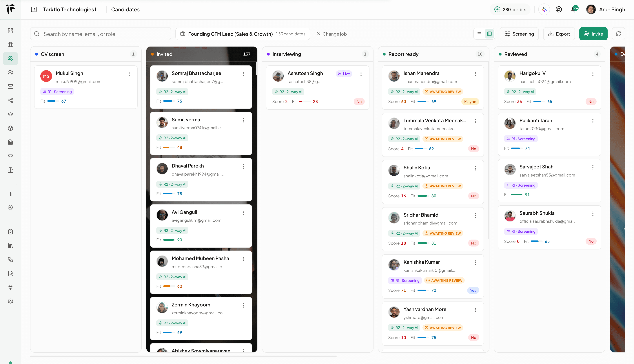Open the dashboard grid icon in sidebar

tap(10, 31)
